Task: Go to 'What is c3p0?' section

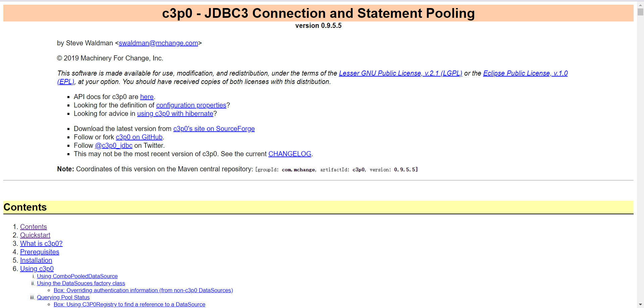Action: pyautogui.click(x=41, y=244)
